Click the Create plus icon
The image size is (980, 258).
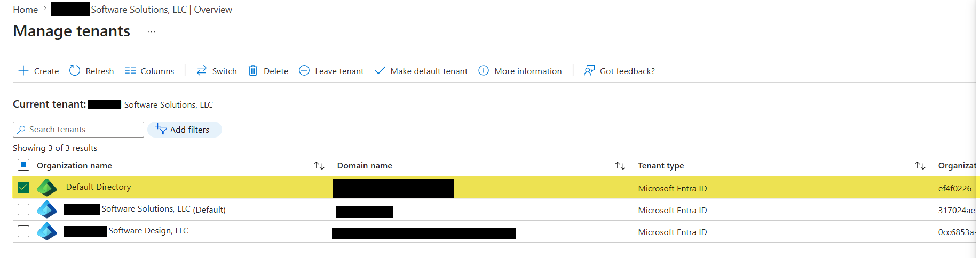point(23,70)
